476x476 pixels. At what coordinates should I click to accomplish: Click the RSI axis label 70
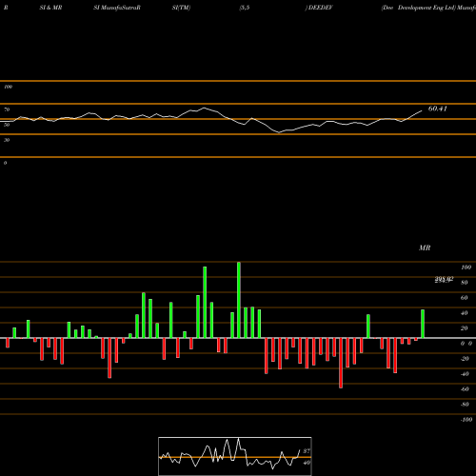[7, 109]
